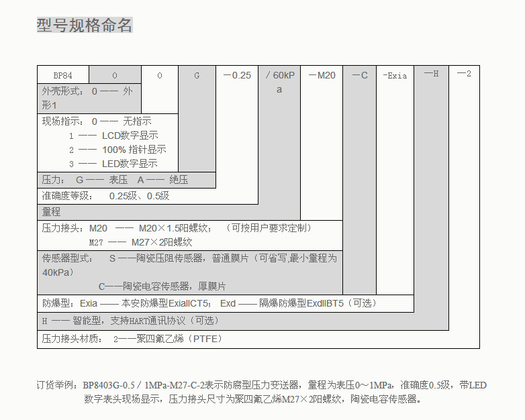Click the 量程 row
Screen dimensions: 525x420
pyautogui.click(x=52, y=212)
